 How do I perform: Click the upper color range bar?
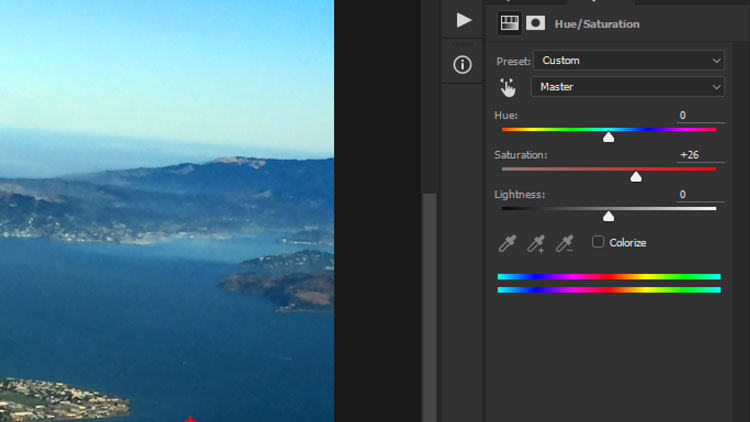click(609, 277)
